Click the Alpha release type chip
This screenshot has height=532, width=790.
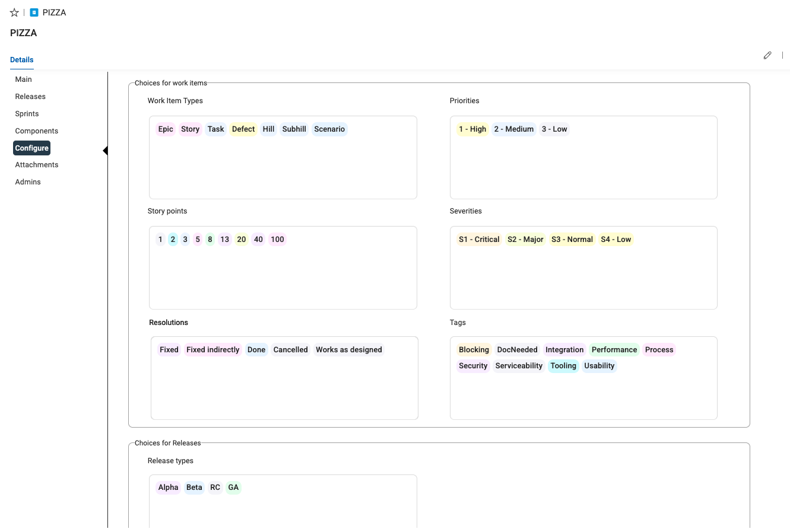tap(168, 488)
